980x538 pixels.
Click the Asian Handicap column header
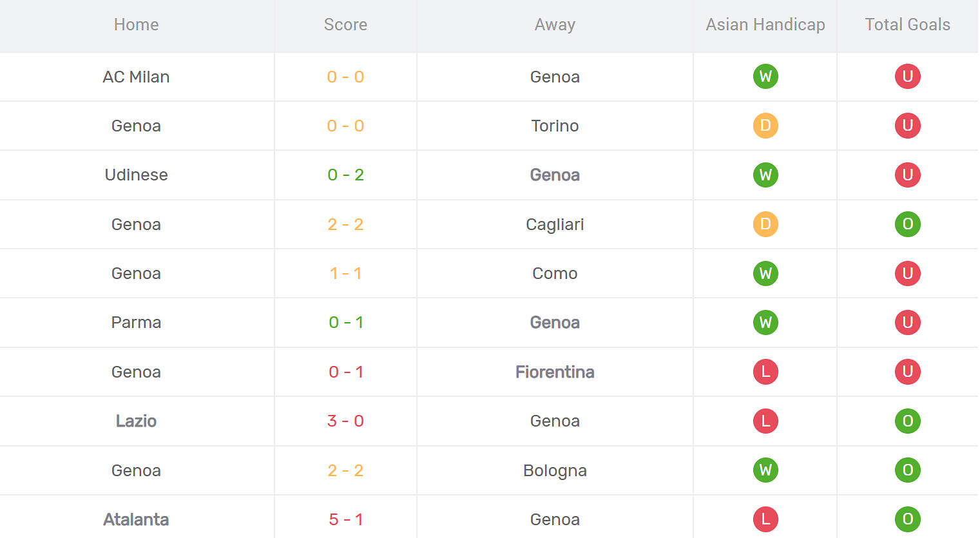(x=765, y=24)
